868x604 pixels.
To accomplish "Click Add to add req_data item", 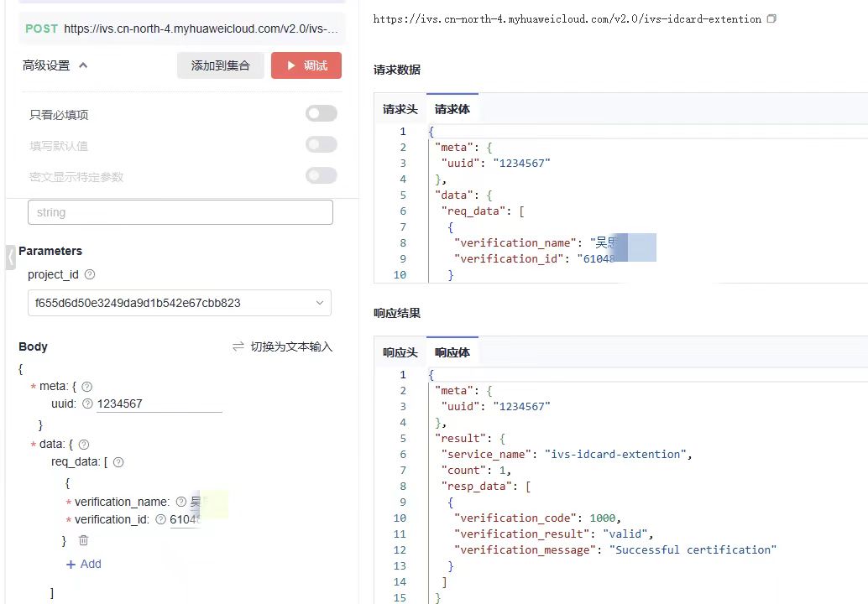I will [84, 564].
